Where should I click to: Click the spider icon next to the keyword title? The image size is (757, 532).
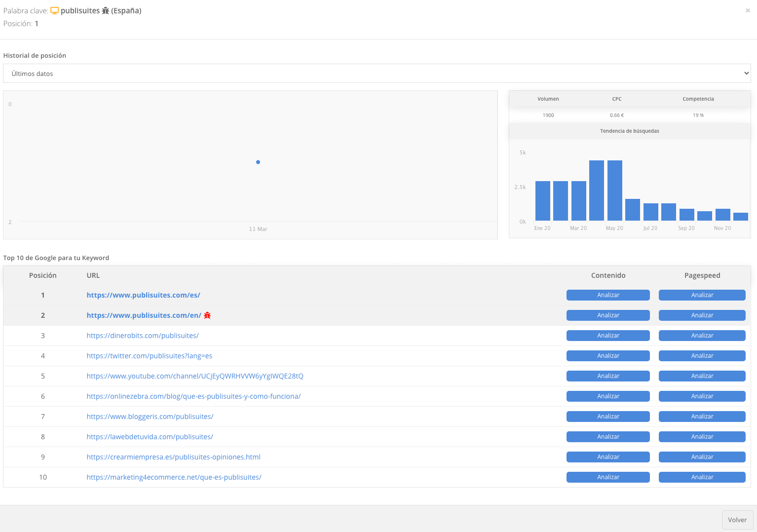coord(106,10)
